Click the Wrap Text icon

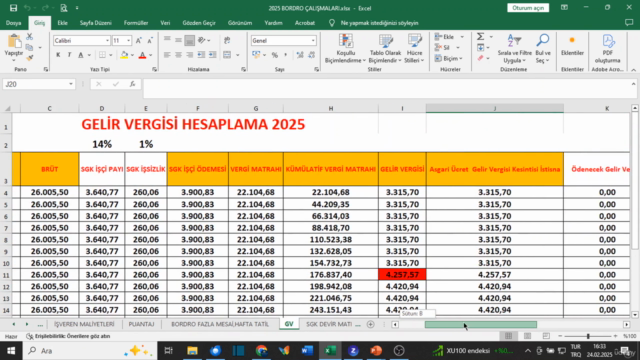[227, 40]
